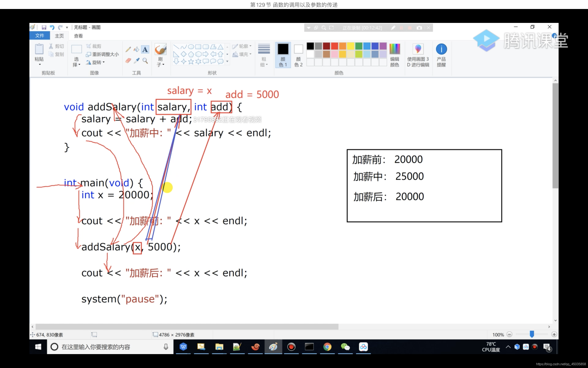Click the Windows search input field
588x368 pixels.
tap(110, 347)
